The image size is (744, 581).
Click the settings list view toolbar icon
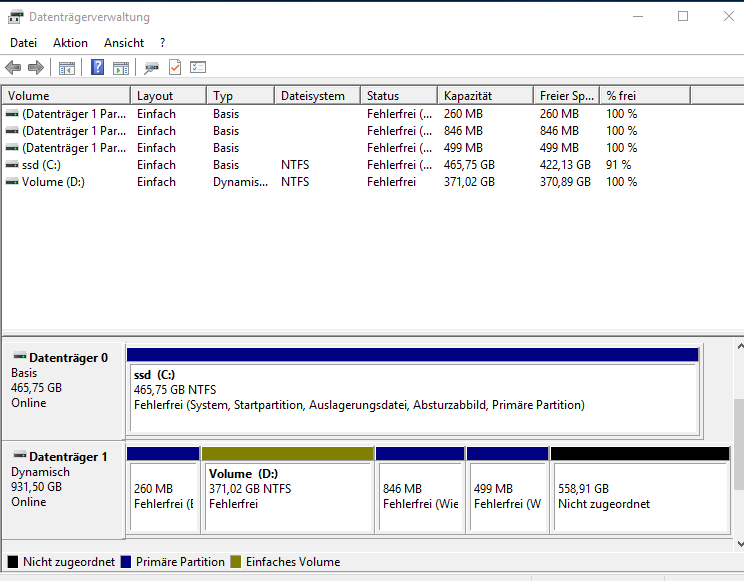tap(198, 67)
